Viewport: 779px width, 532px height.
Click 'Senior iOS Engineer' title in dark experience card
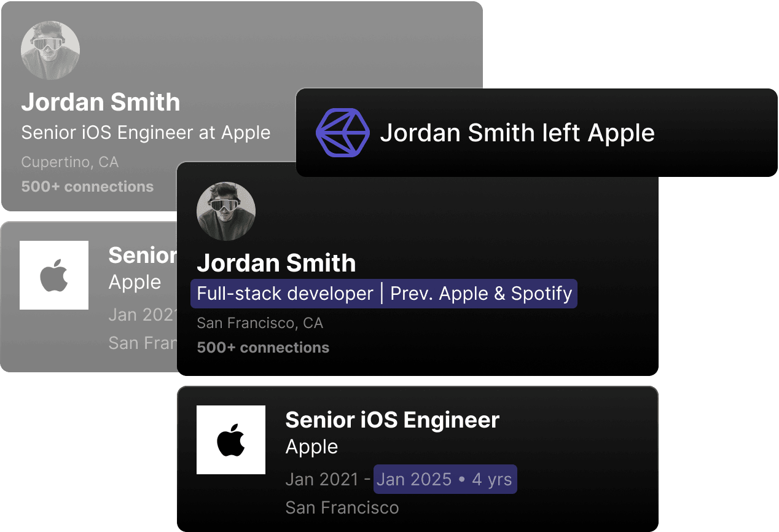tap(393, 420)
